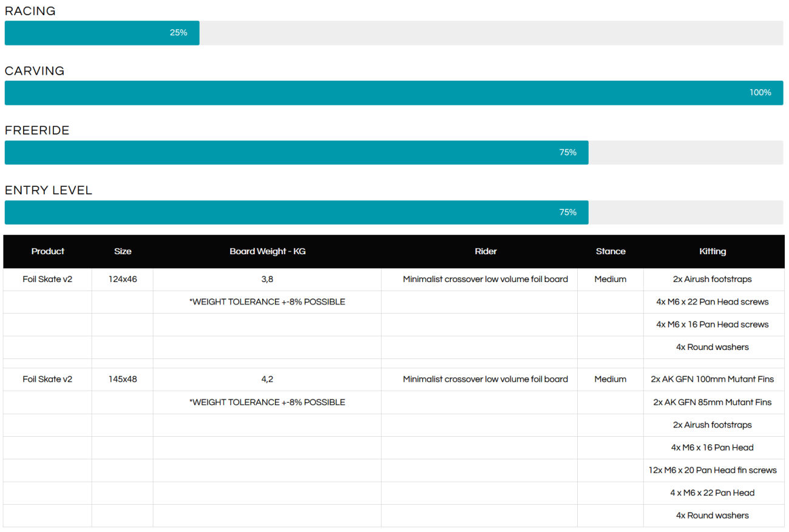Viewport: 789px width, 532px height.
Task: Click the Entry Level 75% progress bar
Action: pyautogui.click(x=394, y=212)
